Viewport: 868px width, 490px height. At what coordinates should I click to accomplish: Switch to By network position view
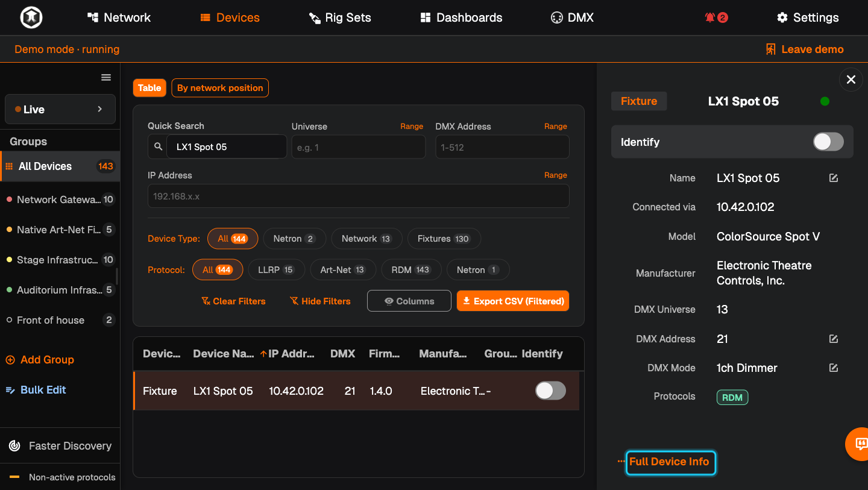(220, 88)
